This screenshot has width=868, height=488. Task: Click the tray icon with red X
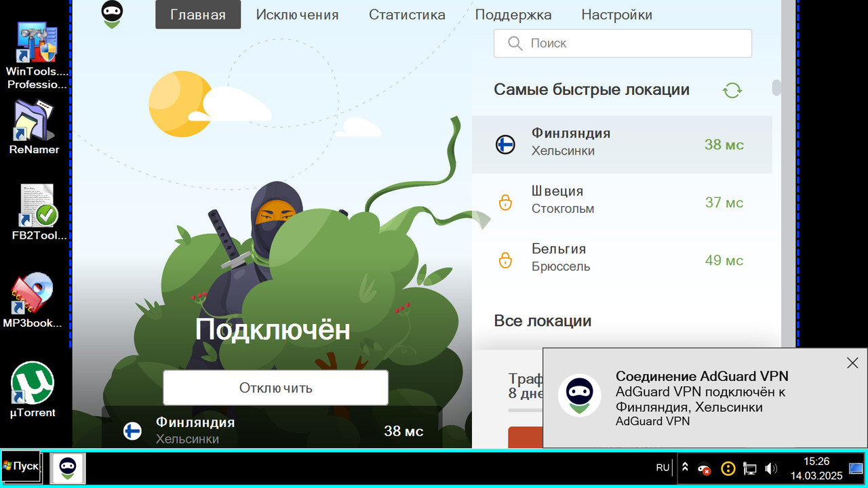(705, 468)
